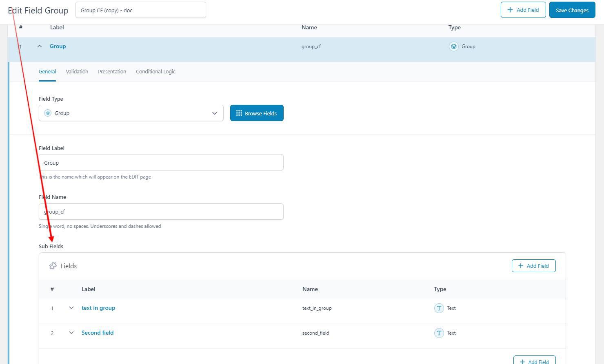Click the Text type icon for text_in_group
This screenshot has width=604, height=364.
coord(439,308)
